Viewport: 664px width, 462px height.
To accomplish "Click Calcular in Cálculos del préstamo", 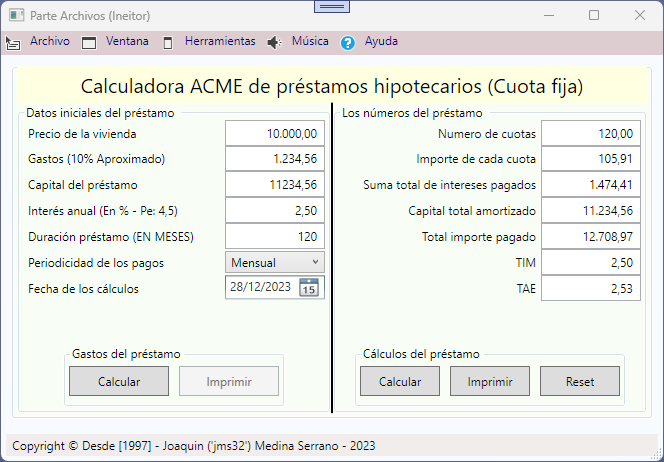I will point(400,382).
